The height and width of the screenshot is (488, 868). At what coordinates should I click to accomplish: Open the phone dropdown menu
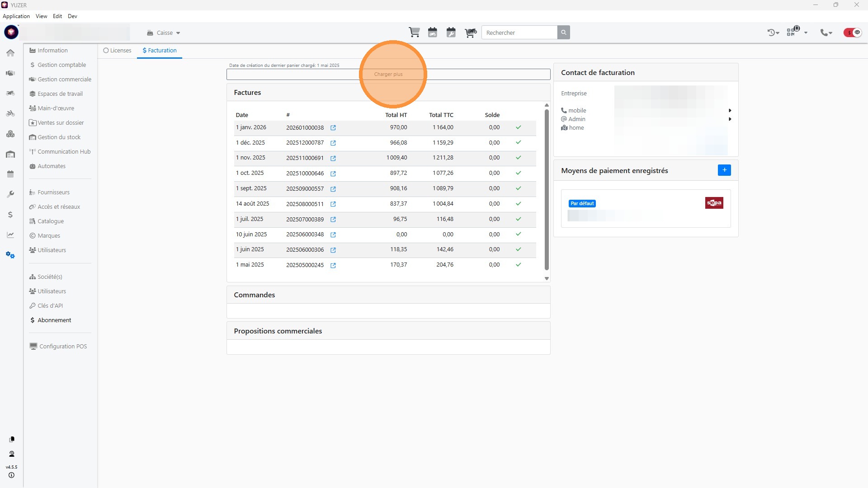coord(826,33)
